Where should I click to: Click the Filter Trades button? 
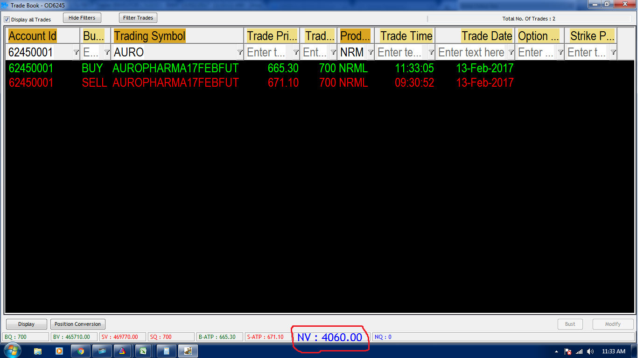[x=138, y=18]
